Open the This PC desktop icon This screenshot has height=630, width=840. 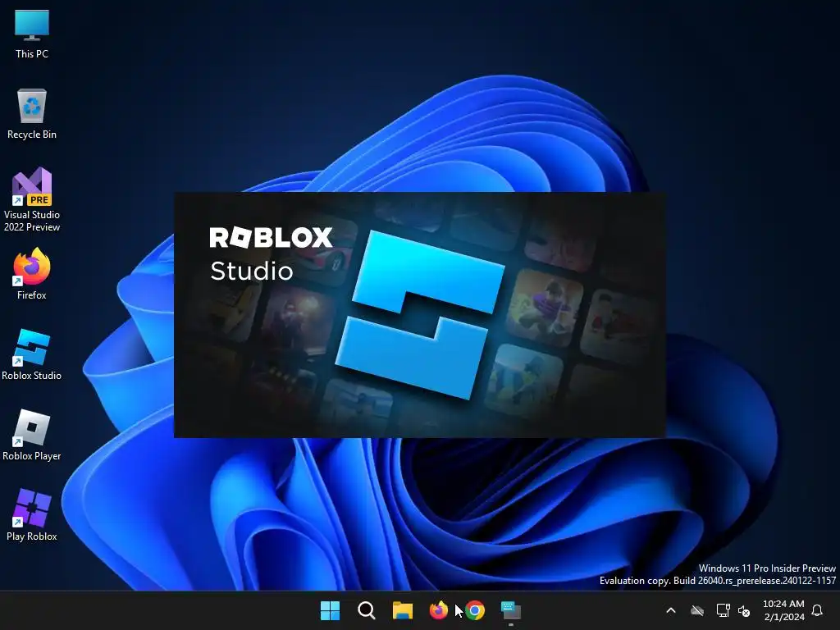click(x=32, y=34)
